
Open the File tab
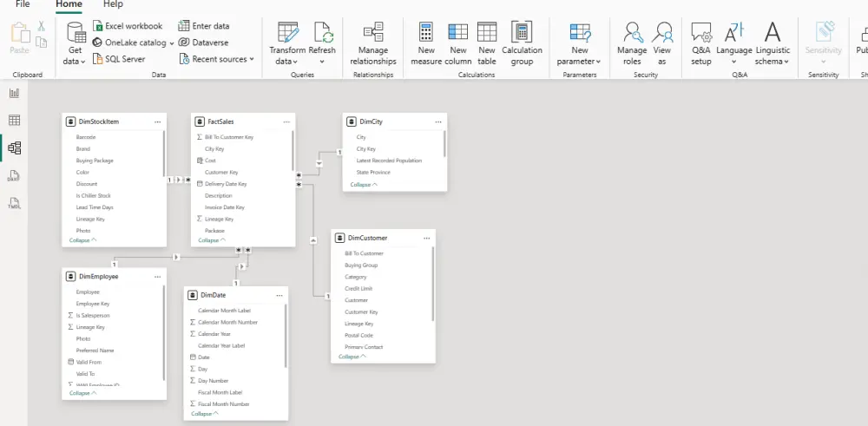click(23, 4)
